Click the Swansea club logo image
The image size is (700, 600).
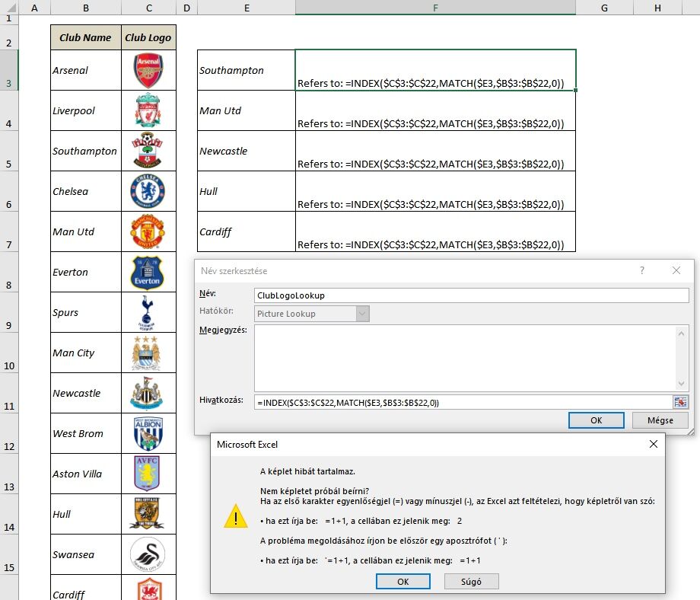[x=148, y=554]
